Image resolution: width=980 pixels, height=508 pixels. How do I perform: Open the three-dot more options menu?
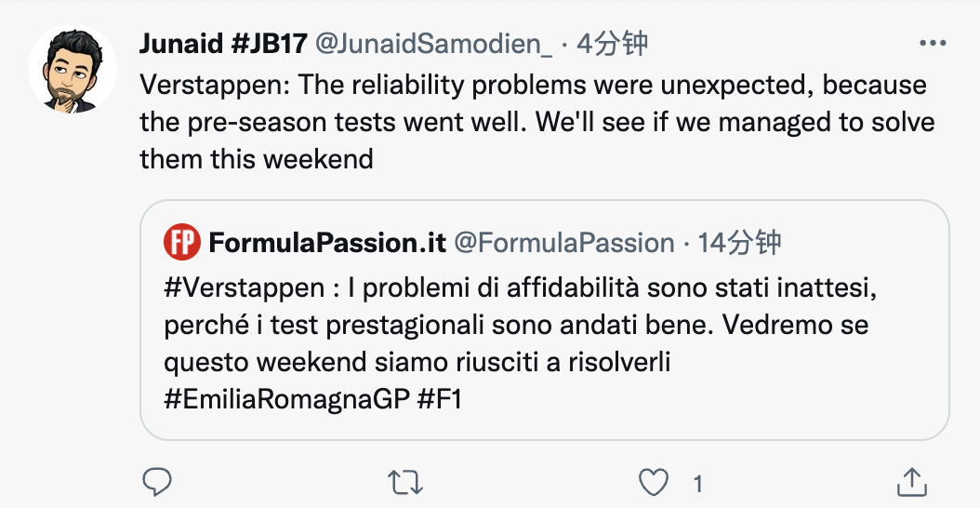932,43
